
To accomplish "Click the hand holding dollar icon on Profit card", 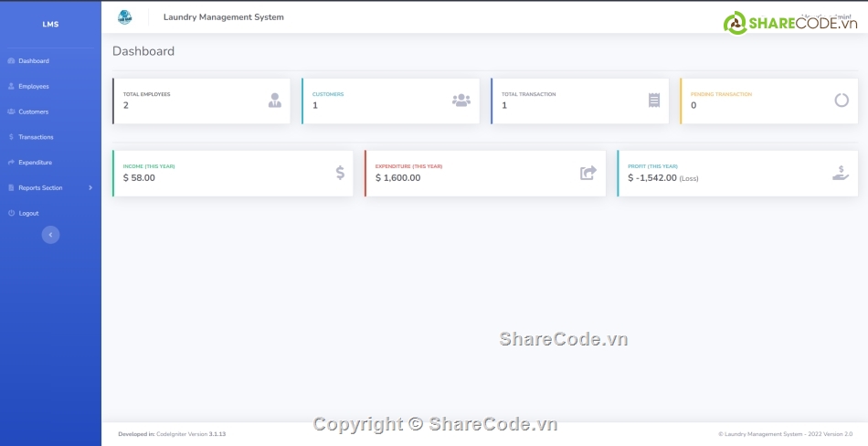I will [x=841, y=173].
